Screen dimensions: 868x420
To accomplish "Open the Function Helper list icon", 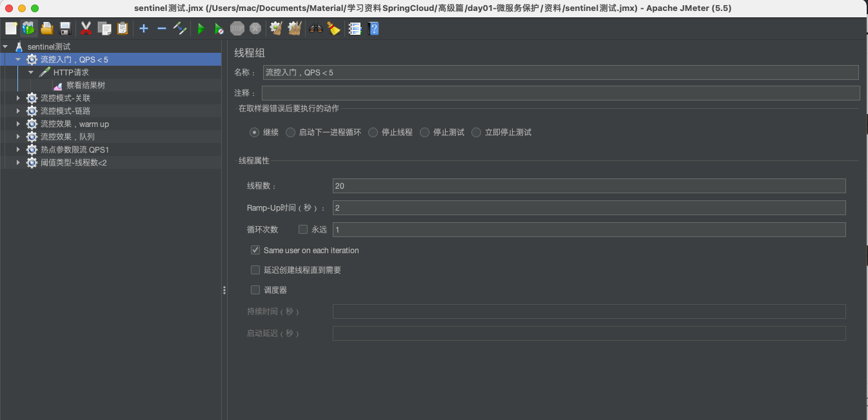I will (x=355, y=28).
